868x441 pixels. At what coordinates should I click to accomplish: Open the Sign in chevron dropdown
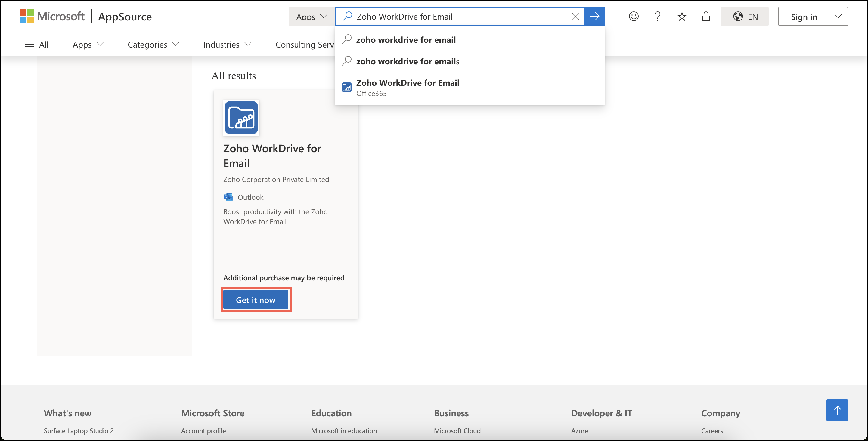[838, 17]
